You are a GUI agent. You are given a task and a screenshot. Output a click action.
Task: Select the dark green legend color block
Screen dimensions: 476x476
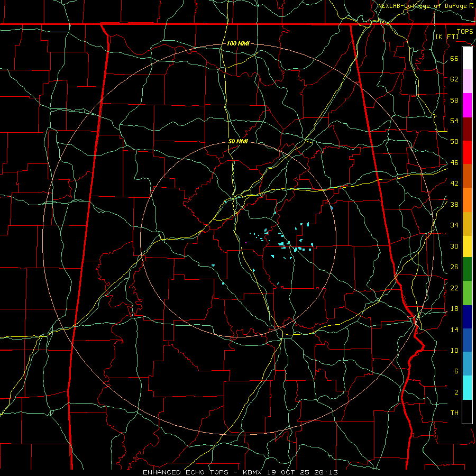(x=467, y=269)
